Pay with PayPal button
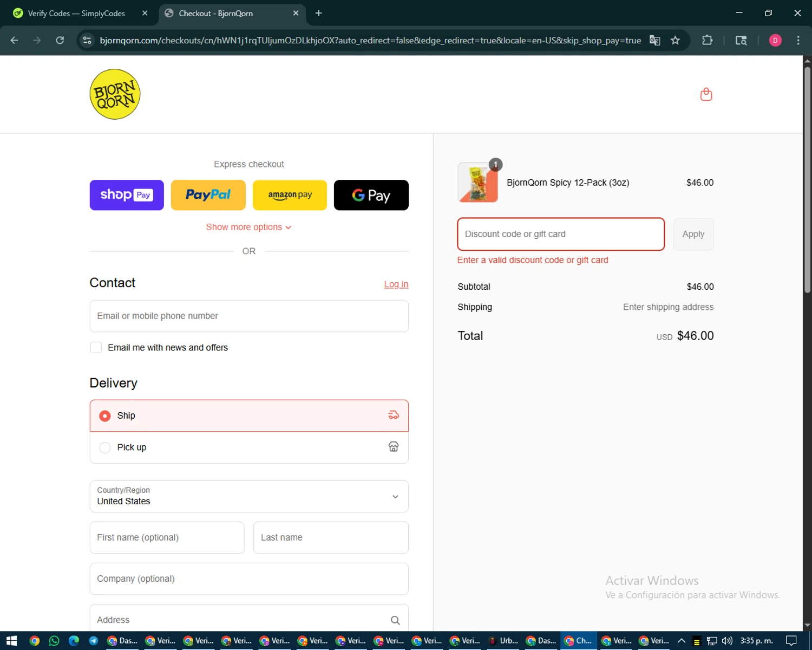Screen dimensions: 812x650 [x=208, y=195]
